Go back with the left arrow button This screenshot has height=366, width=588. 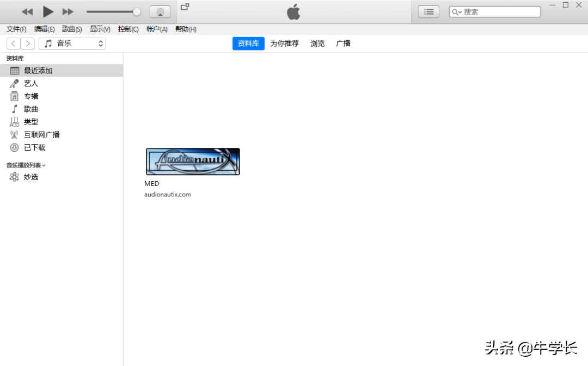pos(14,44)
